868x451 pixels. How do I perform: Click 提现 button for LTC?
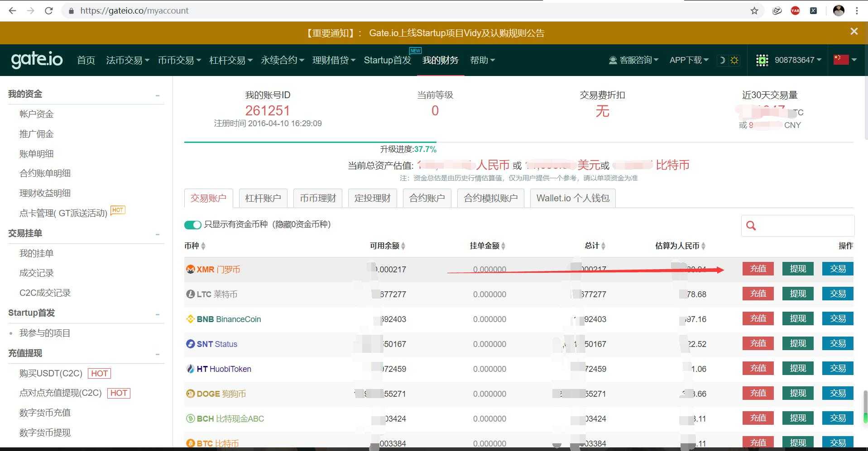pos(798,294)
